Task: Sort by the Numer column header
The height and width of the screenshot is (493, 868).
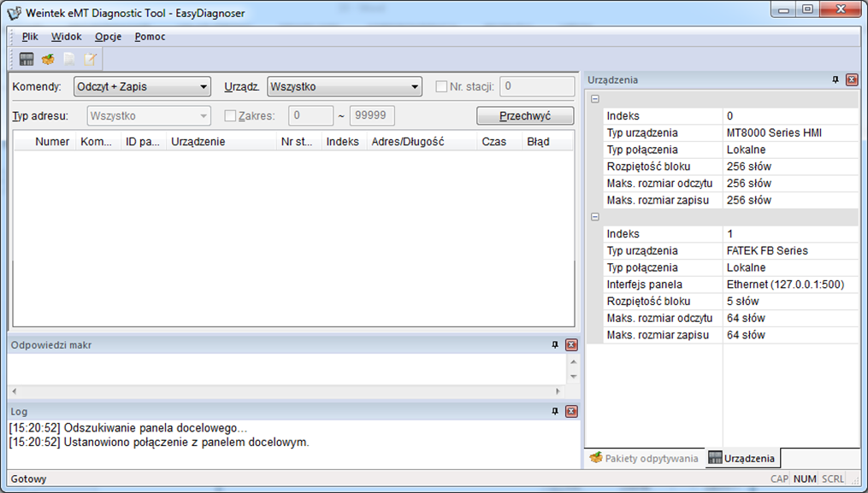Action: (x=45, y=142)
